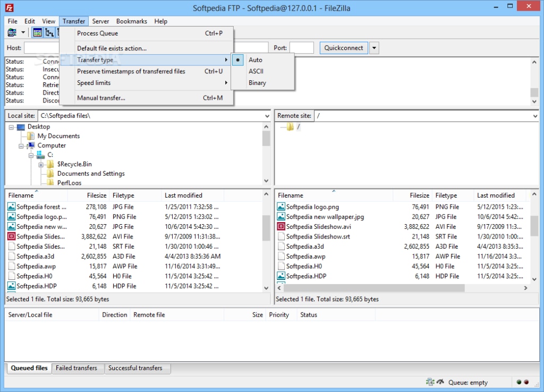Choose Manual transfer menu entry
The width and height of the screenshot is (544, 392).
tap(147, 98)
